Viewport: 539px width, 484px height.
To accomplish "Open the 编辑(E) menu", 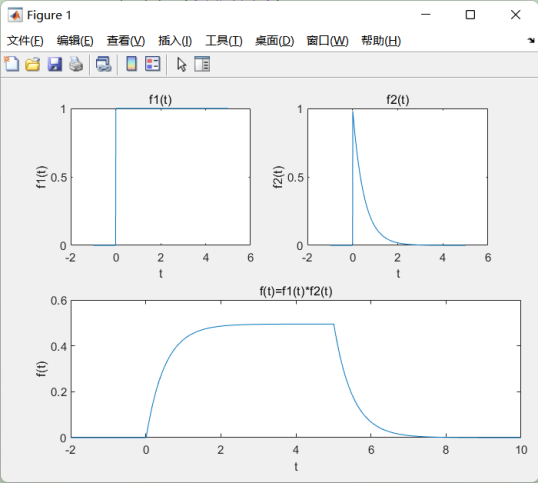I will tap(75, 41).
